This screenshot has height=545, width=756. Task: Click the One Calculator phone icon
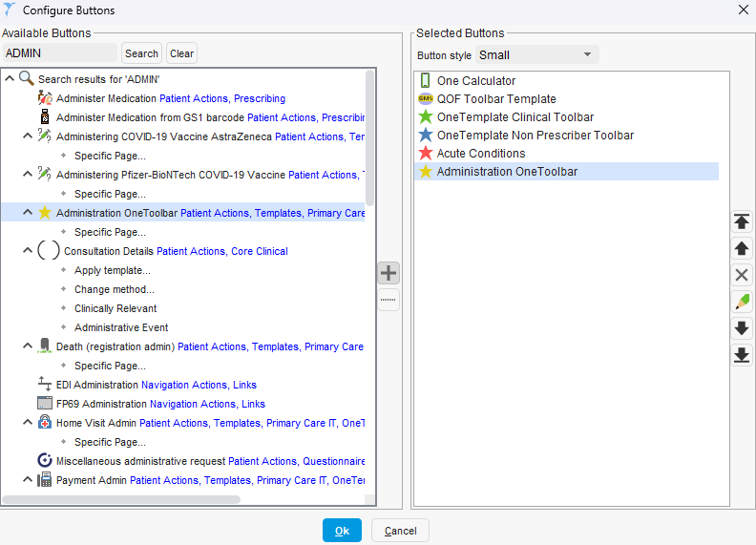click(426, 80)
